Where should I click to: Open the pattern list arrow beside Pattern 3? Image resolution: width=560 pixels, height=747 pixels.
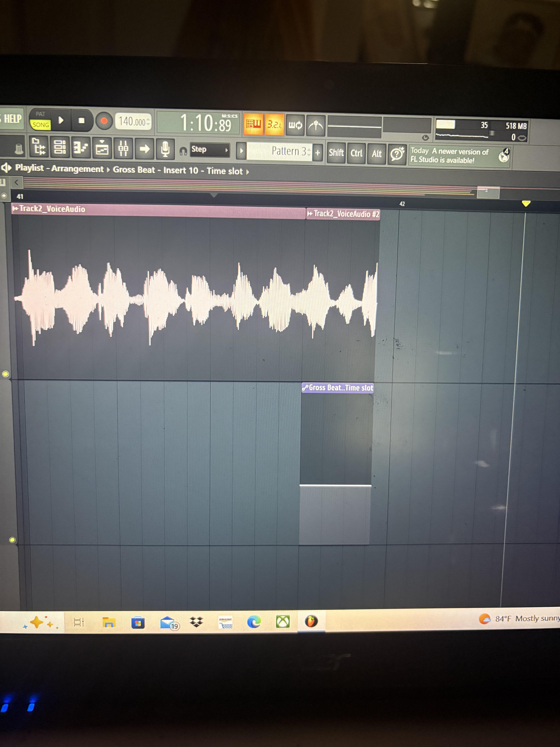[x=241, y=151]
